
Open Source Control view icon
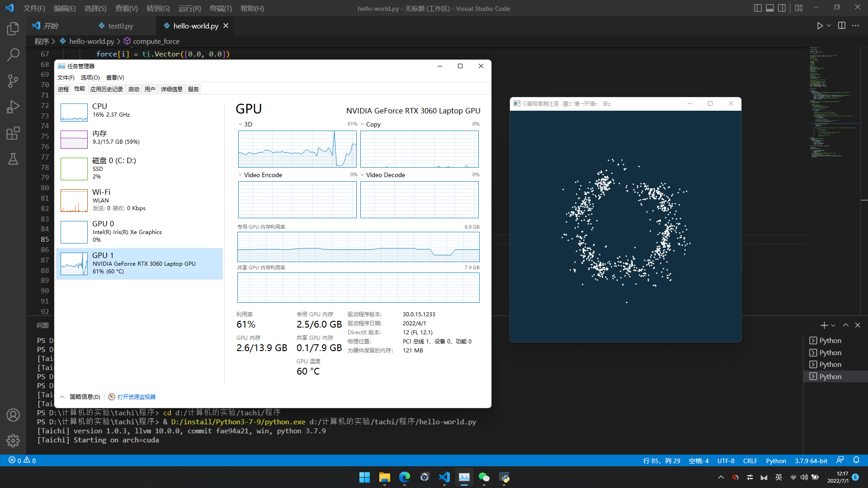13,81
